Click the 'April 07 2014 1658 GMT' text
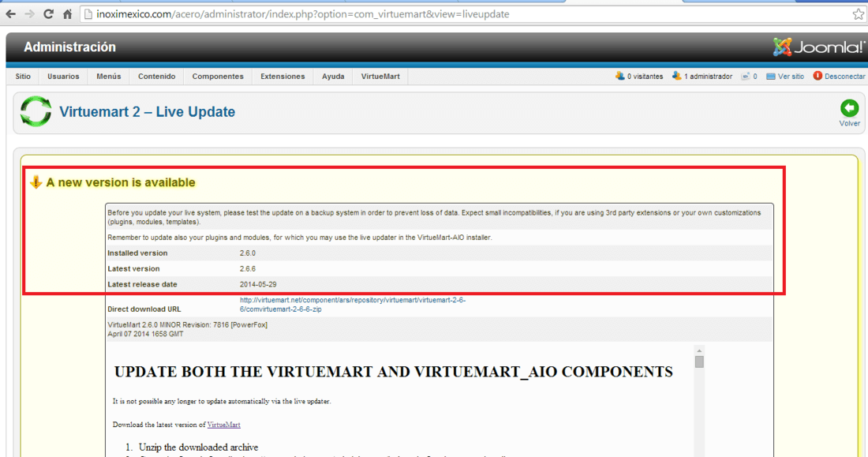The height and width of the screenshot is (457, 868). coord(145,334)
